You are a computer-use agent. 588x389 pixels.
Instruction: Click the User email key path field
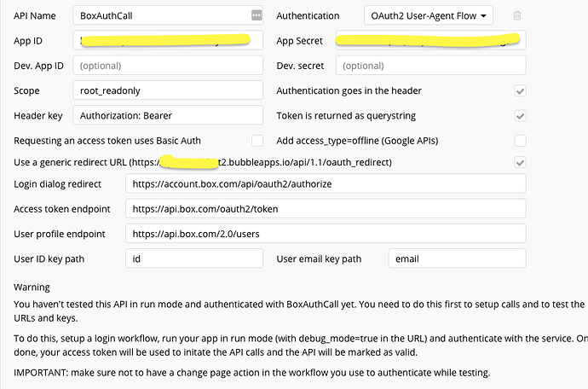point(457,258)
